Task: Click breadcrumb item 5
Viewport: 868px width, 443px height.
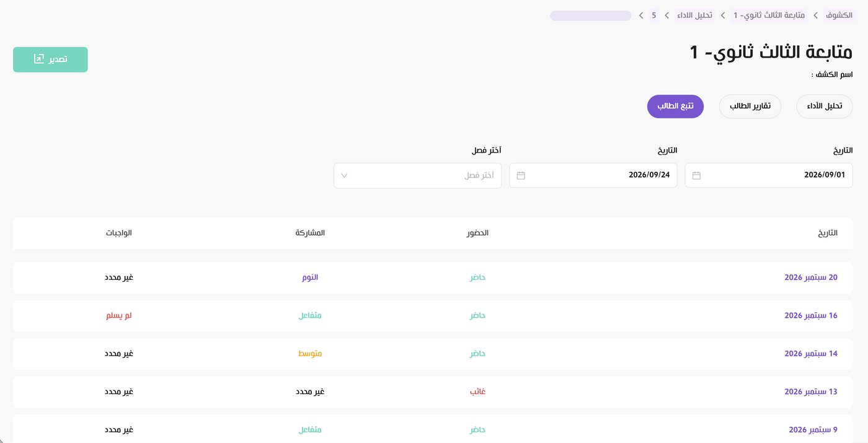Action: pos(653,16)
